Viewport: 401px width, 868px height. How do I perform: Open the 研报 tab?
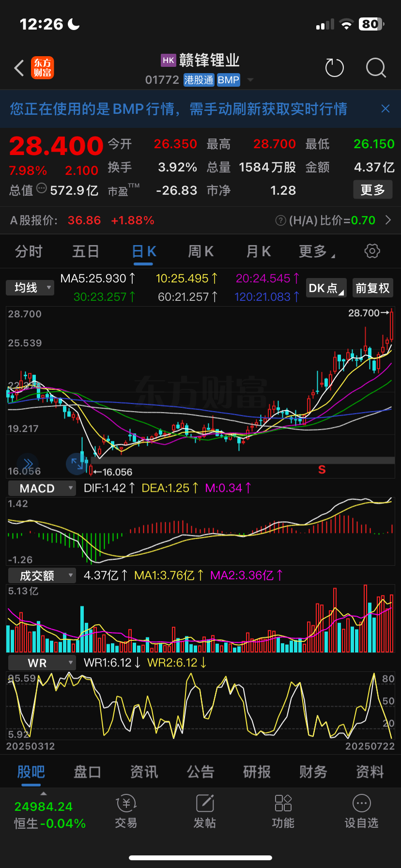[x=257, y=772]
